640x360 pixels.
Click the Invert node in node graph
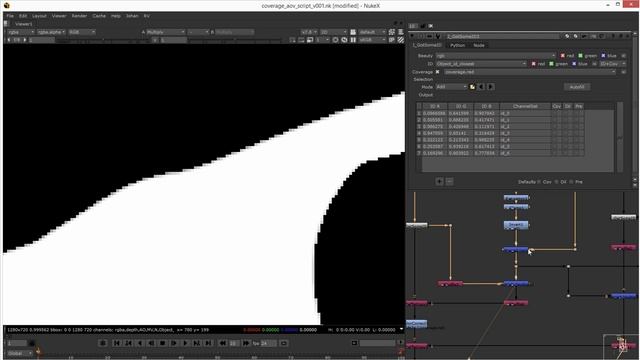[516, 224]
